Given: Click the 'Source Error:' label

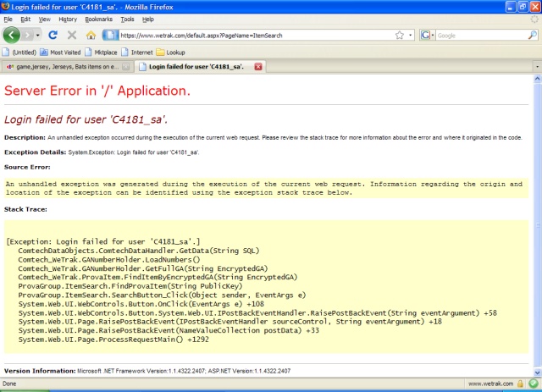Looking at the screenshot, I should pyautogui.click(x=27, y=168).
